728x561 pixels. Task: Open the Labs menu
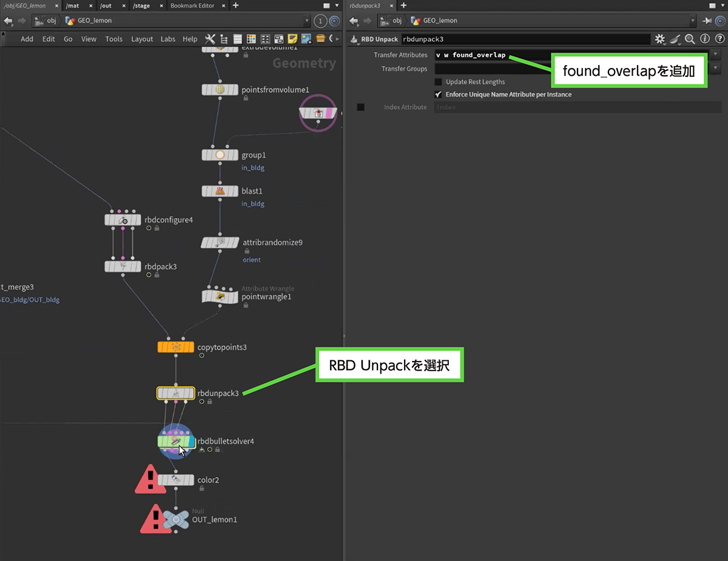click(x=168, y=39)
